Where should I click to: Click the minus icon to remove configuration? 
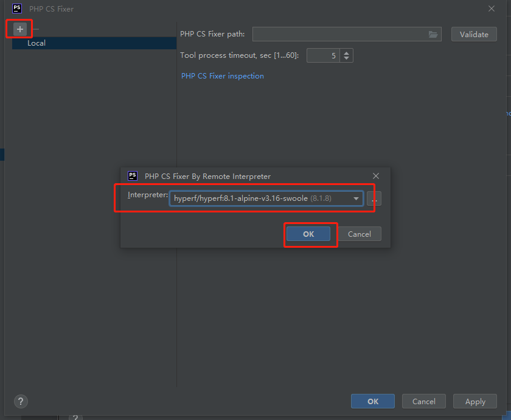click(36, 29)
